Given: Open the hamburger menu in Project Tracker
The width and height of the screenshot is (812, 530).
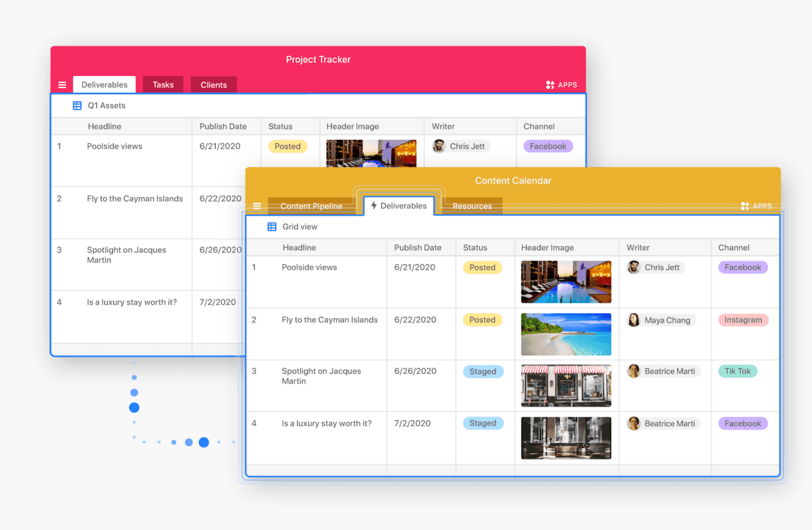Looking at the screenshot, I should coord(61,85).
